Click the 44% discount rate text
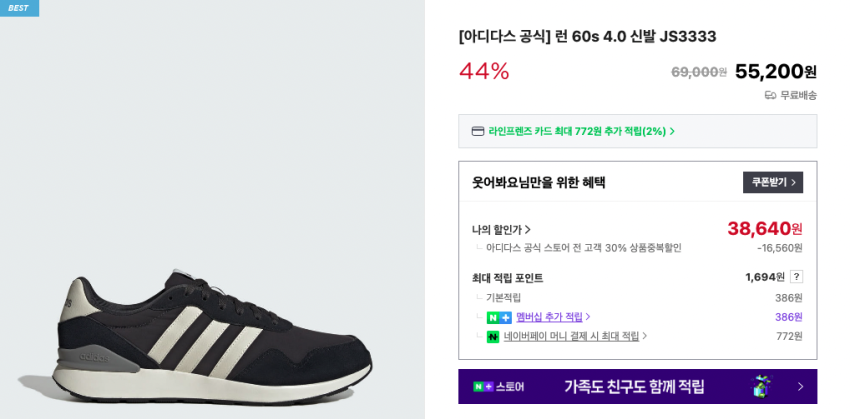850x419 pixels. [x=484, y=71]
